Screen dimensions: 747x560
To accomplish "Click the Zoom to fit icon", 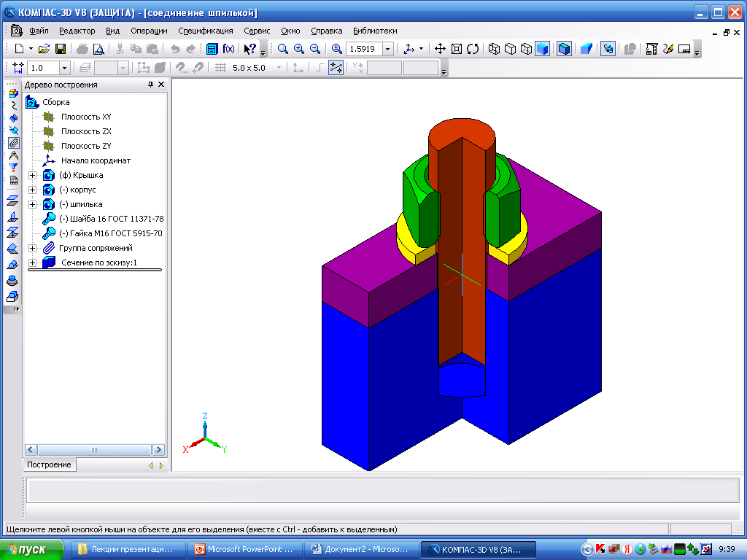I will point(457,49).
